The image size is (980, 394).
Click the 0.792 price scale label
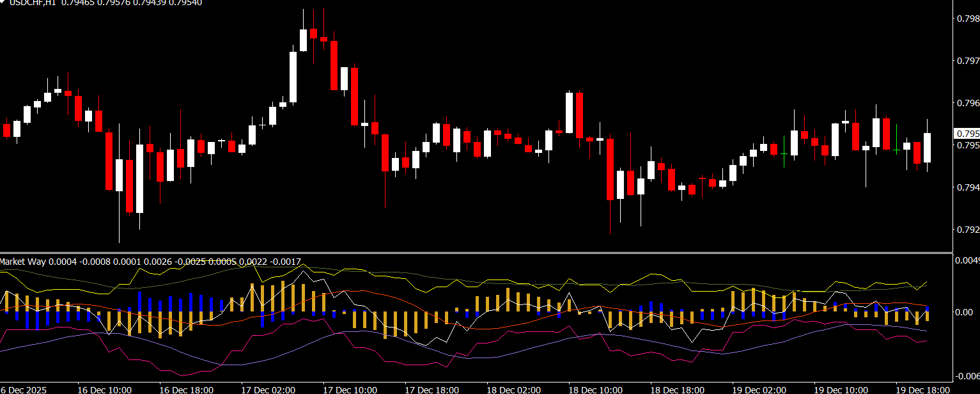tap(967, 230)
